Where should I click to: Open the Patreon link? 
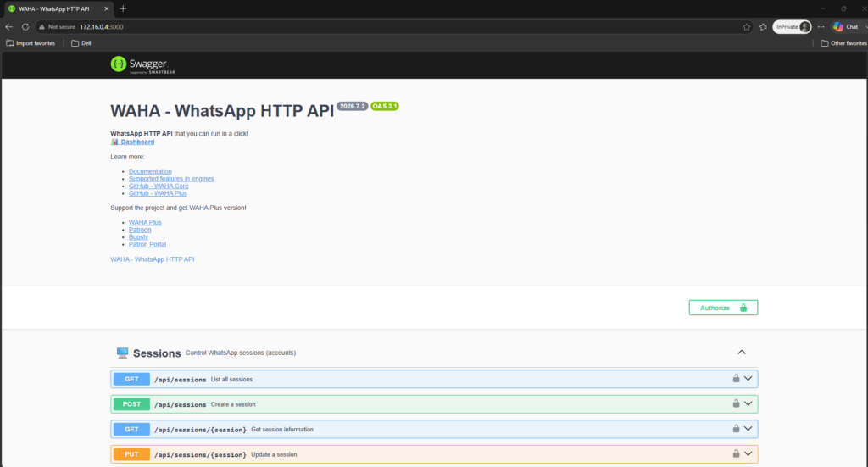pyautogui.click(x=140, y=230)
